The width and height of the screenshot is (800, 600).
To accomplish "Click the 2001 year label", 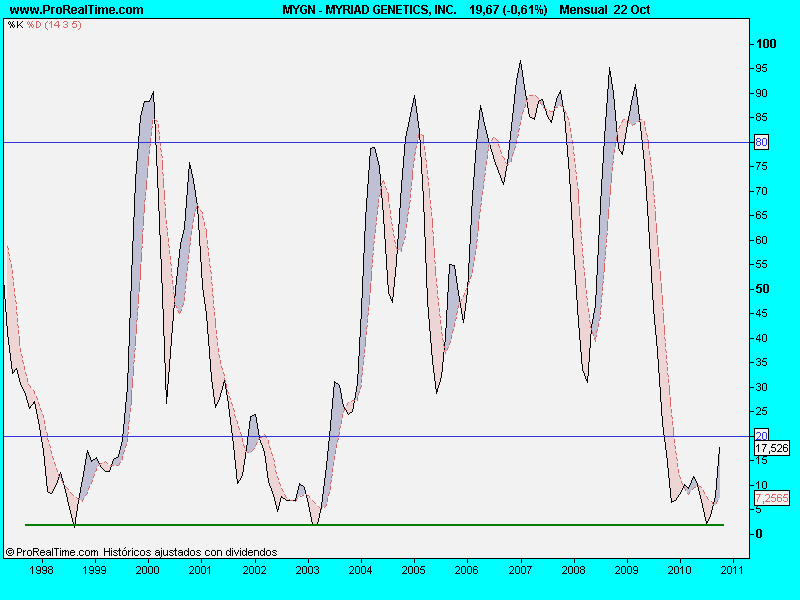I will point(201,570).
